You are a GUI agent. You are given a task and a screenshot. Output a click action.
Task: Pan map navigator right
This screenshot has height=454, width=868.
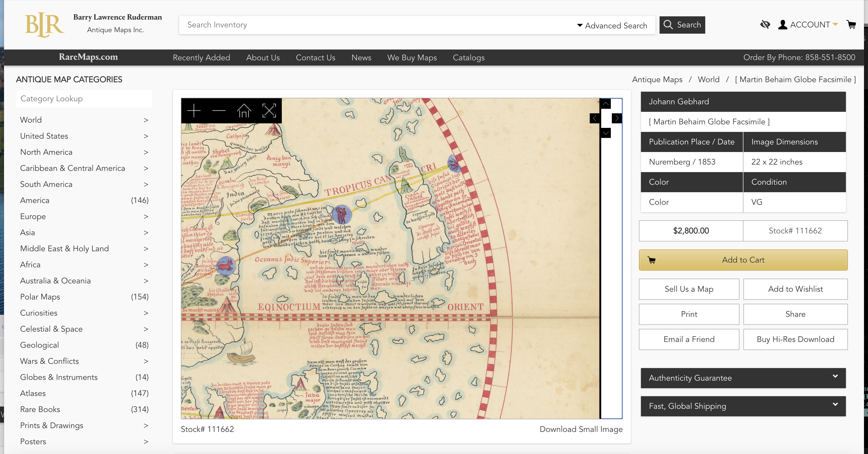click(x=617, y=118)
